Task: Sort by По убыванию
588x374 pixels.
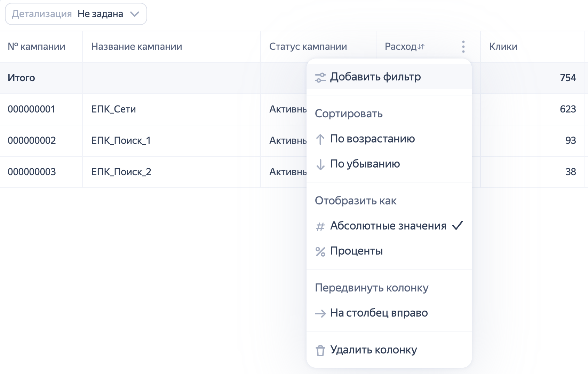Action: pos(365,164)
